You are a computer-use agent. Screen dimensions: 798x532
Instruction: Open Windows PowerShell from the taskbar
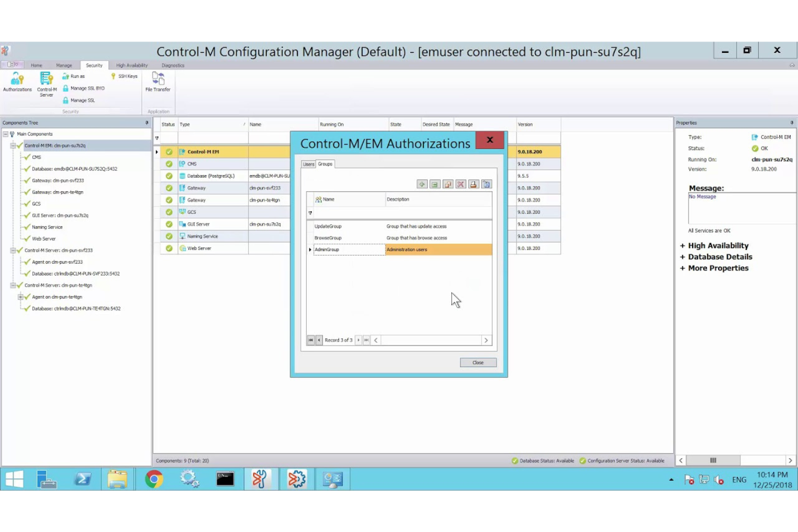click(82, 479)
